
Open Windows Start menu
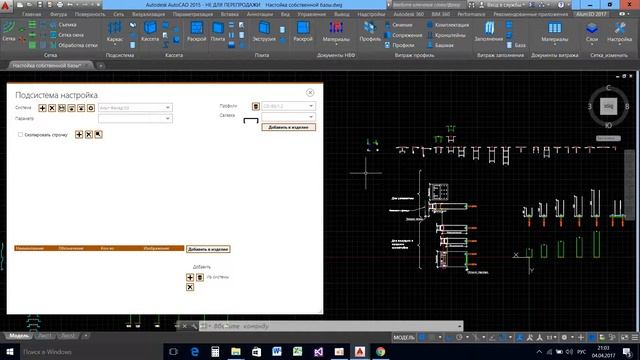[x=9, y=352]
